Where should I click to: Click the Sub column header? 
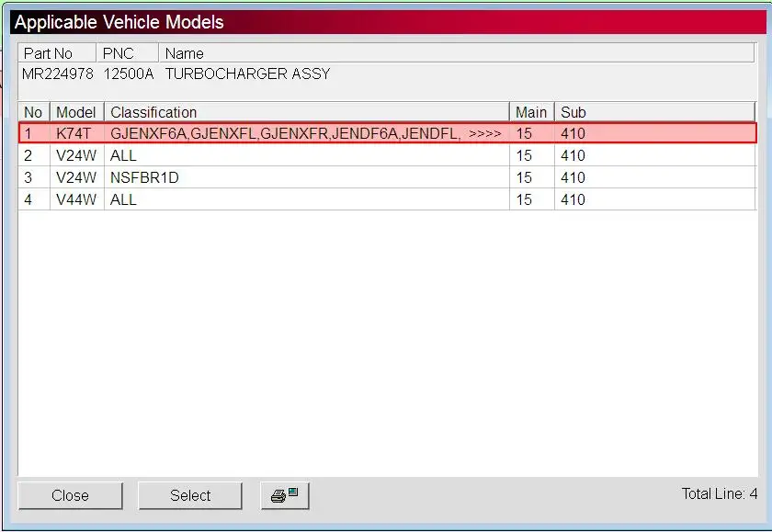click(654, 112)
